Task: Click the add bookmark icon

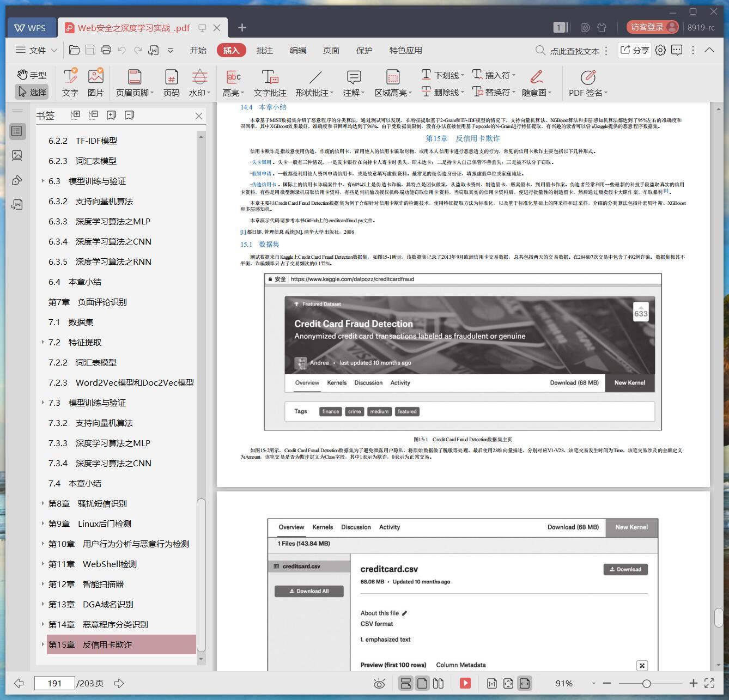Action: point(111,115)
